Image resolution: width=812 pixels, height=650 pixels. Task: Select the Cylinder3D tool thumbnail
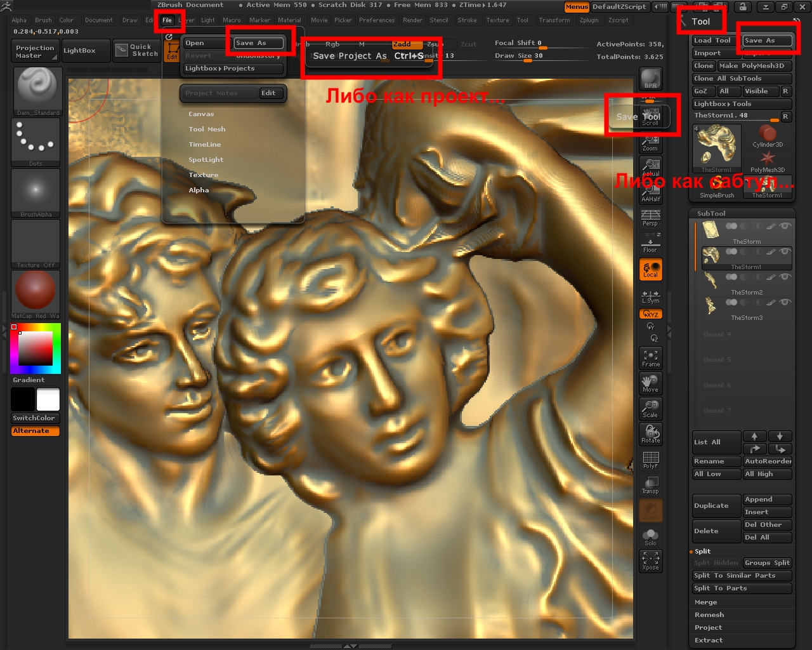768,136
